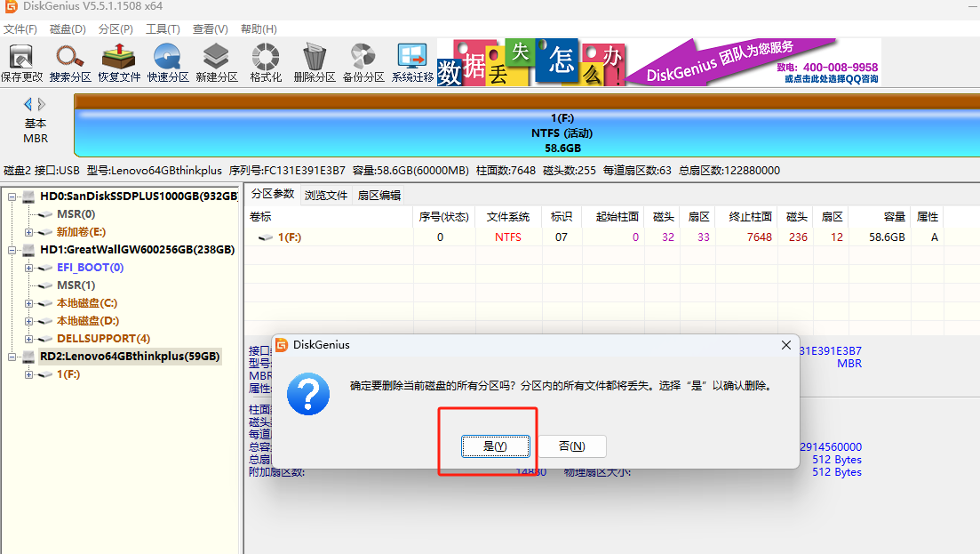Viewport: 980px width, 554px height.
Task: Cancel deletion with the 否(N) button
Action: pos(571,446)
